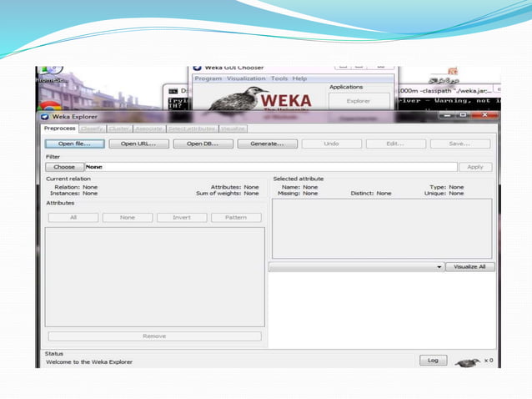532x399 pixels.
Task: Open the Tools menu in GUI Chooser
Action: (x=279, y=78)
